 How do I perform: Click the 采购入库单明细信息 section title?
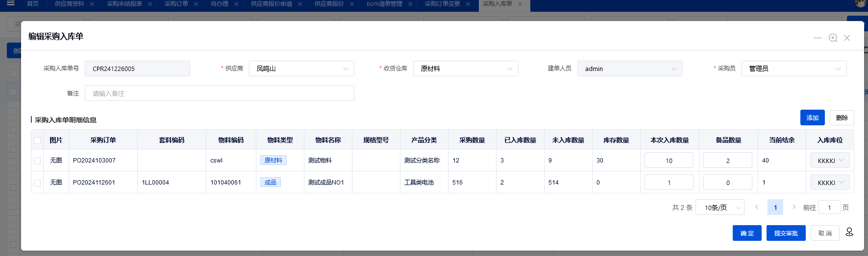[66, 120]
